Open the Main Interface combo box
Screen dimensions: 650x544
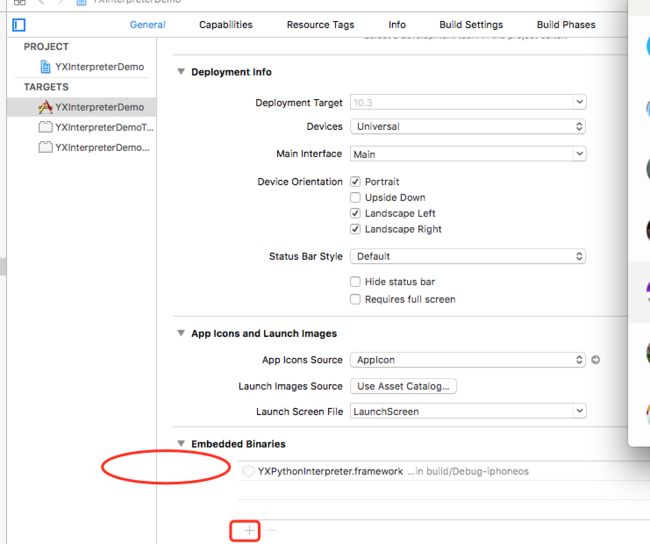point(580,154)
